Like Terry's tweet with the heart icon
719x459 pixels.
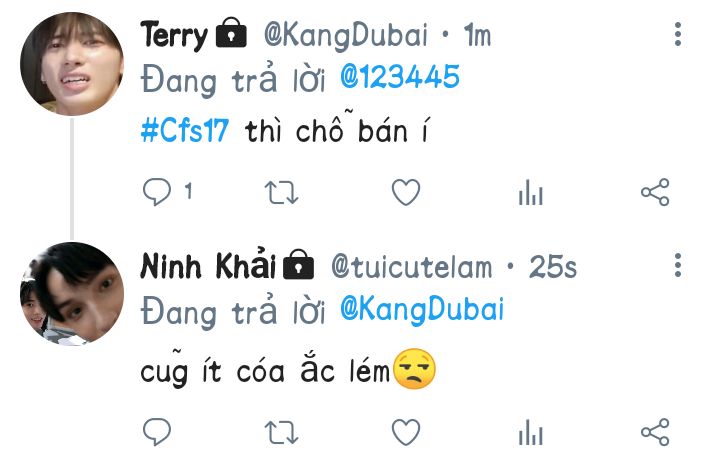(x=406, y=192)
